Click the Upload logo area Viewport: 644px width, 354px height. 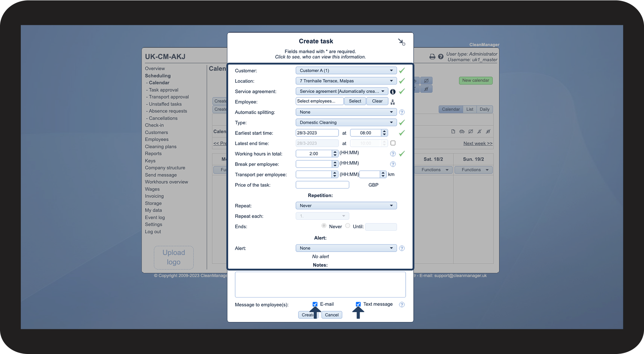click(x=173, y=257)
